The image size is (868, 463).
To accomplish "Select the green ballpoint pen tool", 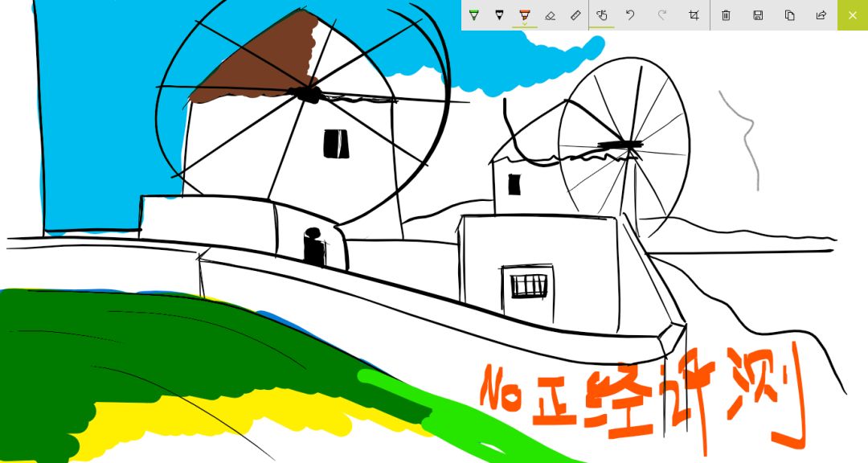I will 474,15.
